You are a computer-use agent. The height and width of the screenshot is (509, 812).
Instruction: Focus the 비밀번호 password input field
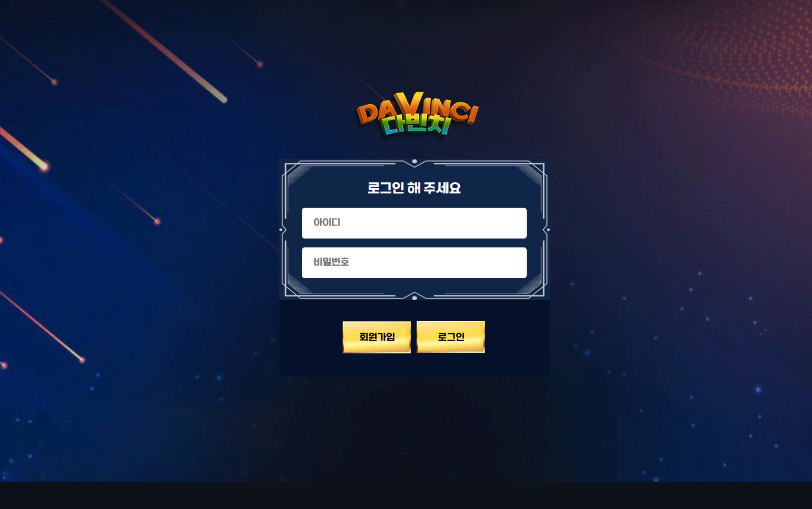click(x=414, y=263)
